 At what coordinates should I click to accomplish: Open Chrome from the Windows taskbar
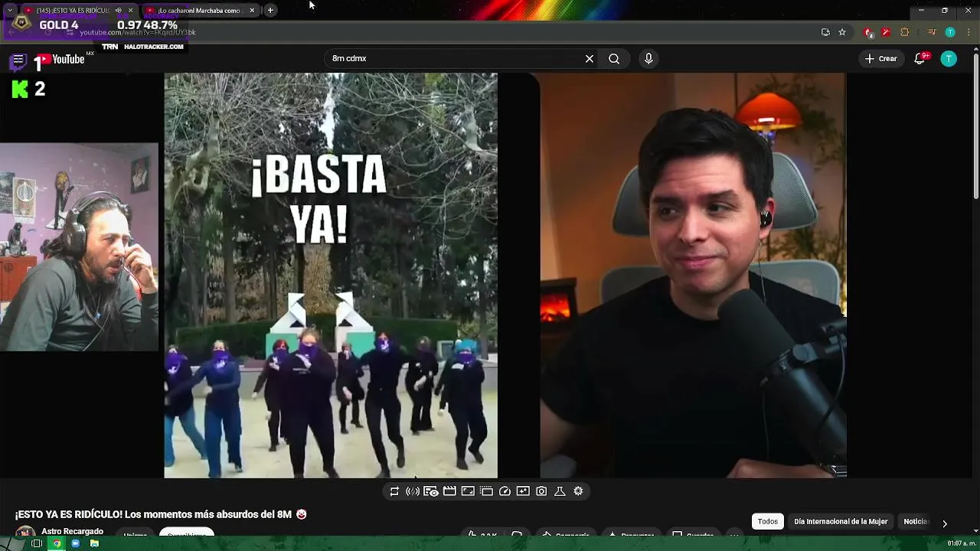coord(56,543)
